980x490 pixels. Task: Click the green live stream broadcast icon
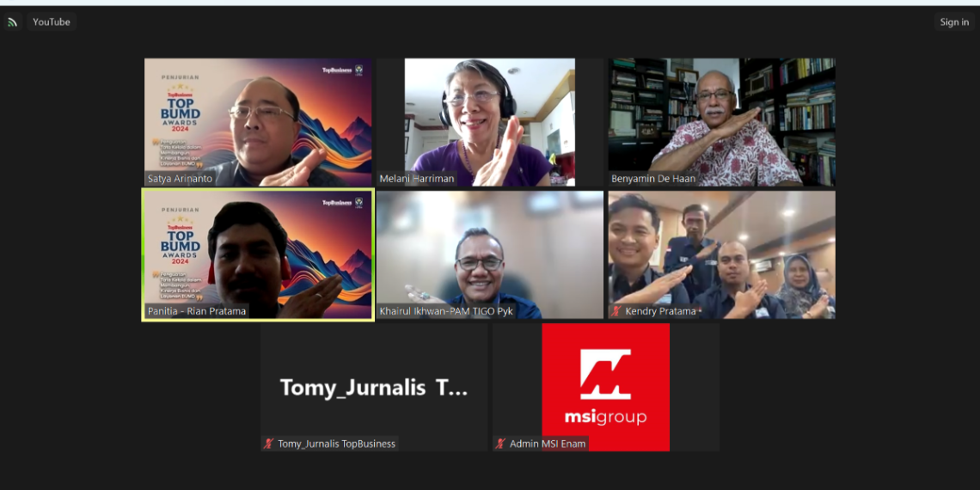click(x=13, y=21)
